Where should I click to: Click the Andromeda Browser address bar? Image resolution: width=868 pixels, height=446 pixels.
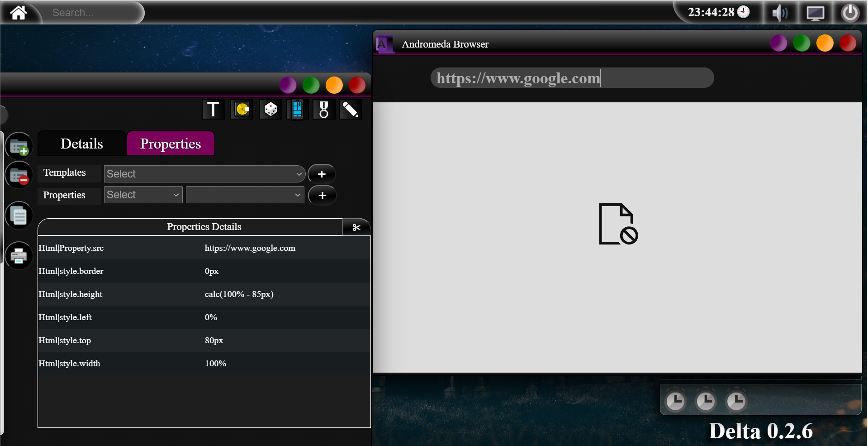pos(571,77)
